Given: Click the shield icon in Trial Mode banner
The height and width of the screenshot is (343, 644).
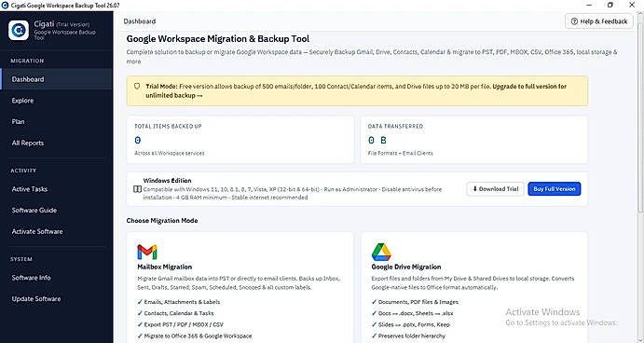Looking at the screenshot, I should click(137, 87).
